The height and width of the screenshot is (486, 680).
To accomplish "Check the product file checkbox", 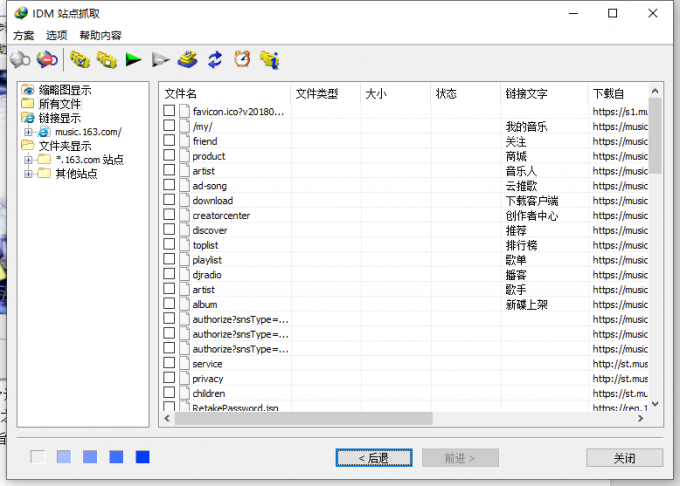I will tap(169, 155).
